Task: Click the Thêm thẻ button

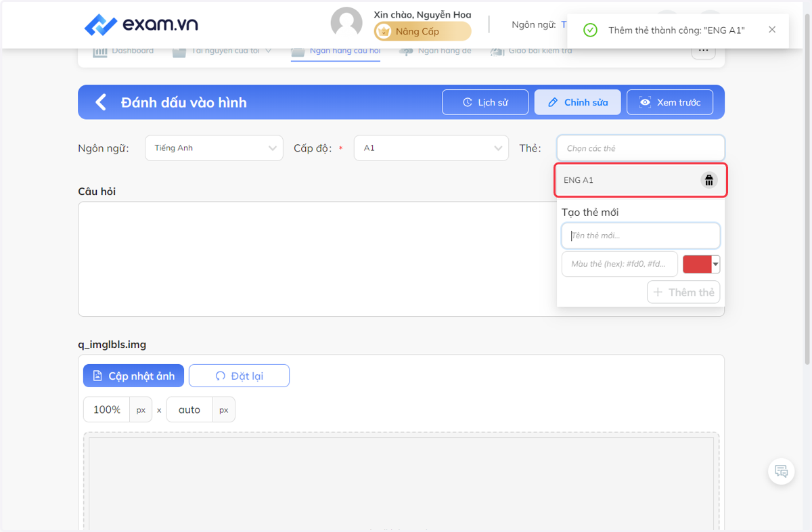Action: click(683, 292)
